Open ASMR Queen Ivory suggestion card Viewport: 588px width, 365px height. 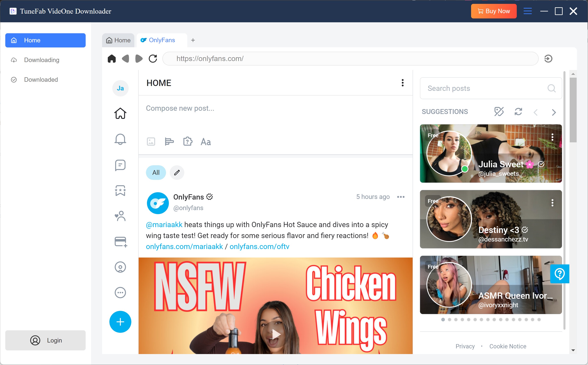[491, 285]
